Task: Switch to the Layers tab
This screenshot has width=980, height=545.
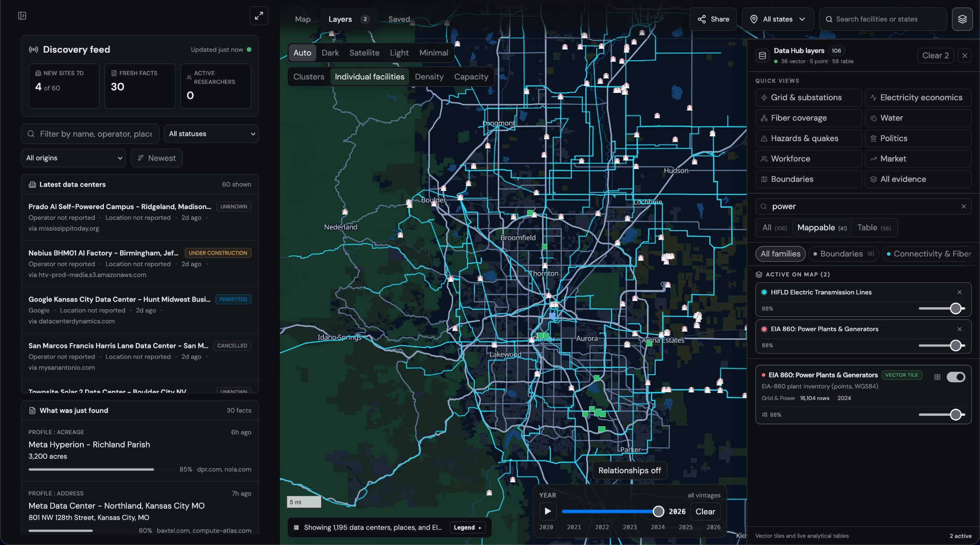Action: click(349, 19)
